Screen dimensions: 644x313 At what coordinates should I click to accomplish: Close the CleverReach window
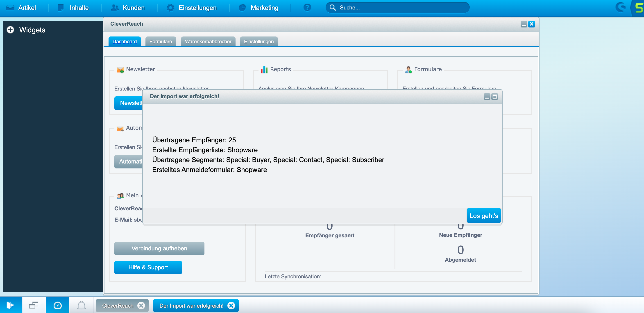tap(531, 24)
